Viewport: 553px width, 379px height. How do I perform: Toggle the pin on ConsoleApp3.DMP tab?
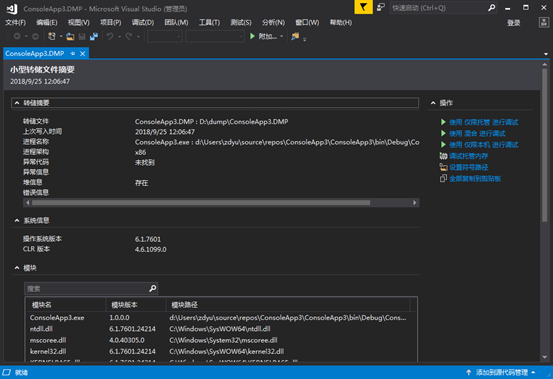[x=73, y=53]
